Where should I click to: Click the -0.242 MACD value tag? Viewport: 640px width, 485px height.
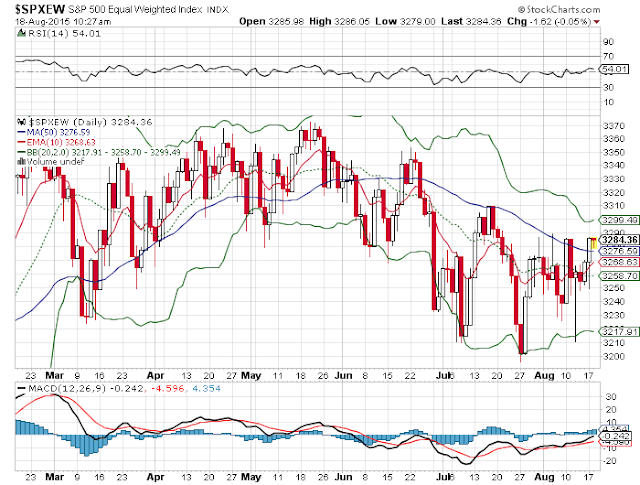[x=616, y=436]
